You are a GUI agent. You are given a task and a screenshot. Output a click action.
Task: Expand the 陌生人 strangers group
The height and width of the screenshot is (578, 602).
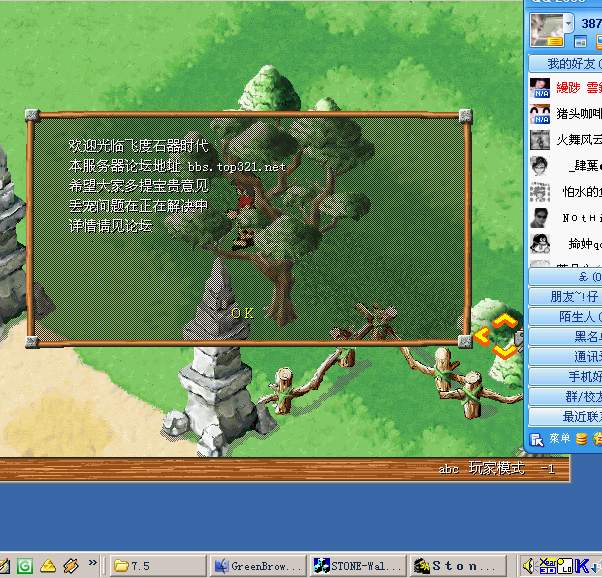565,317
